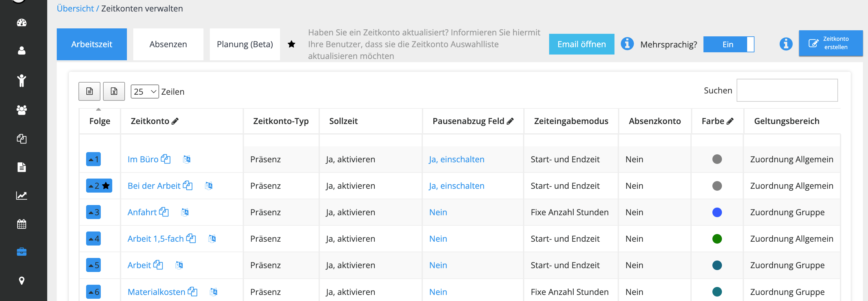
Task: Click the briefcase icon in sidebar
Action: pyautogui.click(x=22, y=252)
